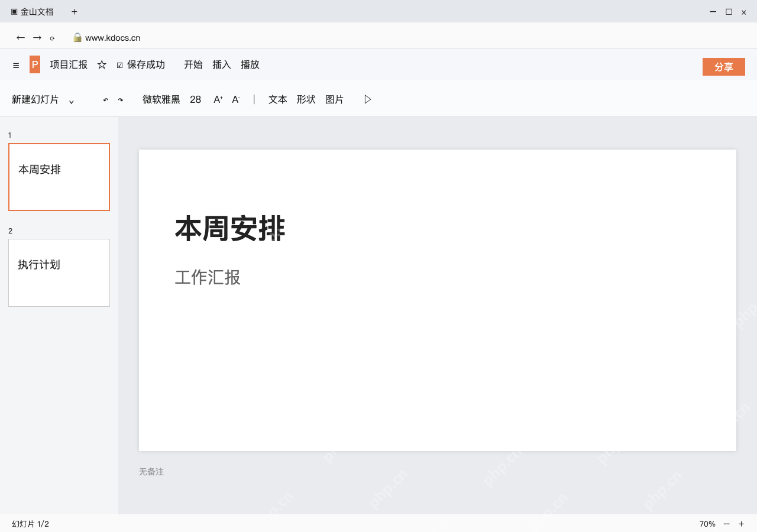Zoom in with plus icon in status bar

741,524
